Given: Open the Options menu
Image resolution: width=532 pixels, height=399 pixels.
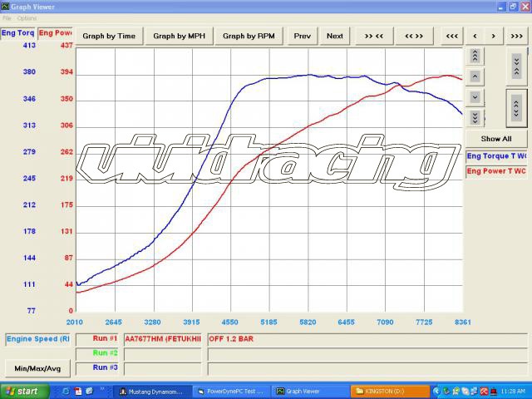Looking at the screenshot, I should 27,18.
